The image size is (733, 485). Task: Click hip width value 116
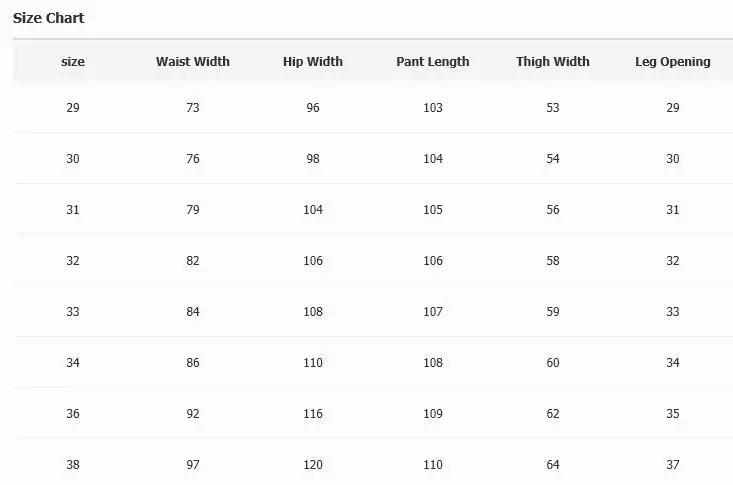[x=313, y=414]
